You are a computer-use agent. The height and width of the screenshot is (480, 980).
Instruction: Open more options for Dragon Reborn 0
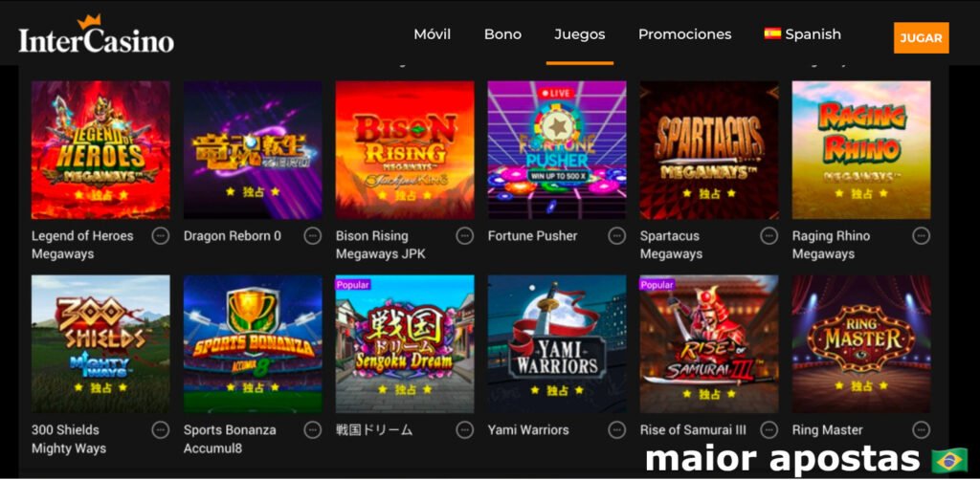(313, 236)
